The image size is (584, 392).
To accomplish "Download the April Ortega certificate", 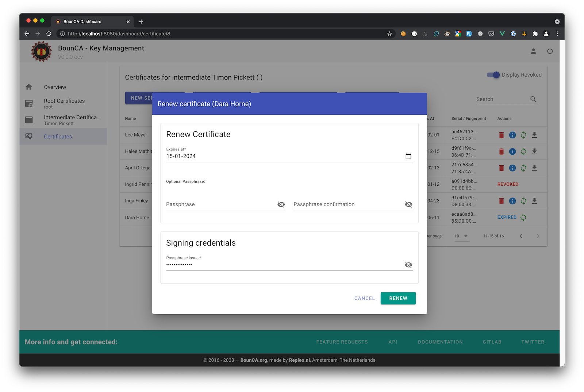I will click(534, 168).
